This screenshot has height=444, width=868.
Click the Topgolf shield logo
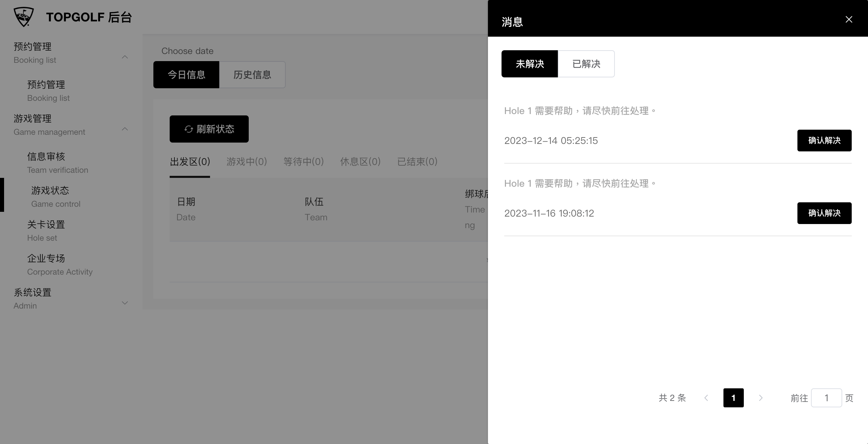tap(23, 17)
